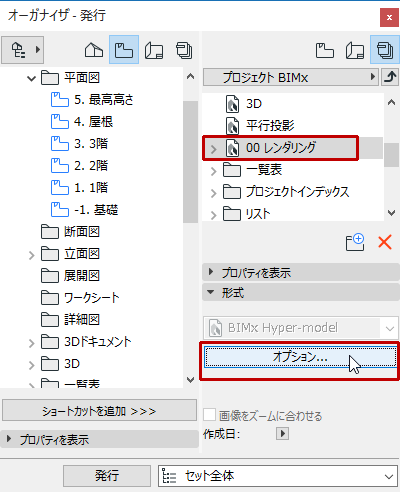Screen dimensions: 400x492
Task: Expand the 00 レンダリング item
Action: (x=213, y=149)
